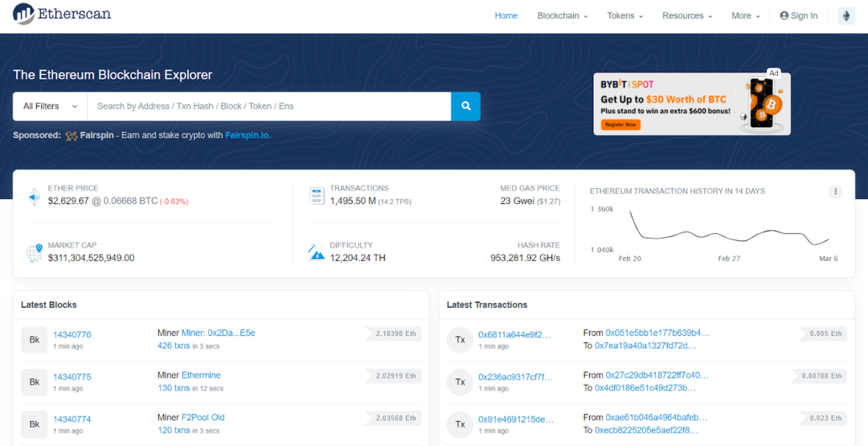Open To address 0x4df0186e51c49d273b...

coord(645,388)
